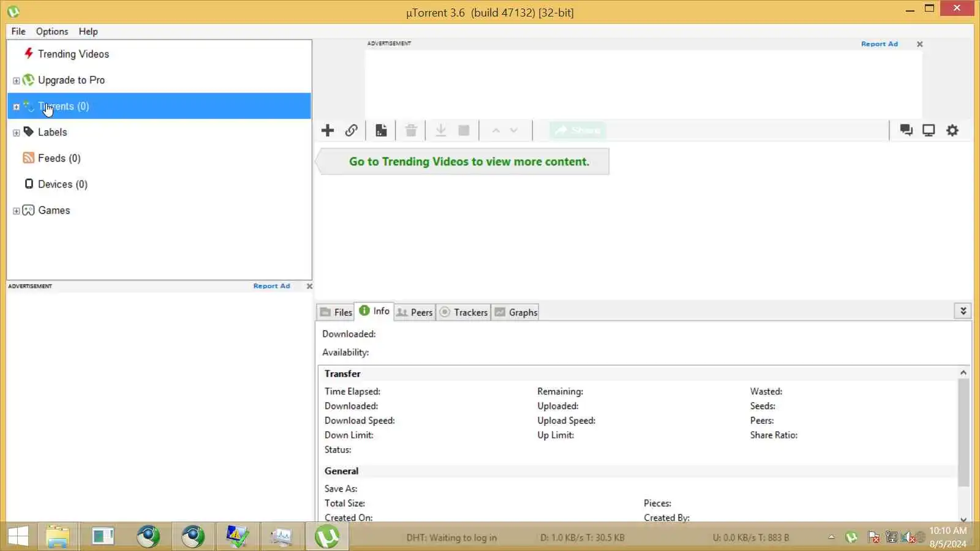Click the Games controller icon

tap(28, 211)
